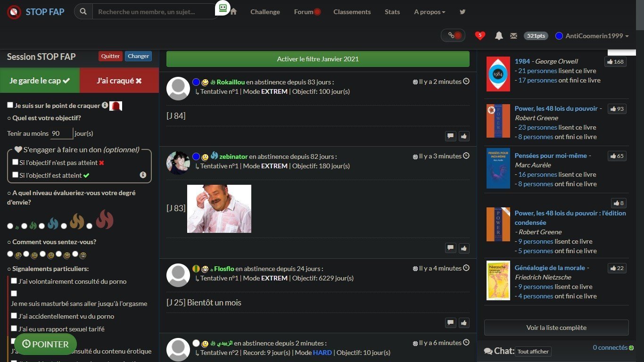
Task: Click the red heart lives icon
Action: point(480,35)
